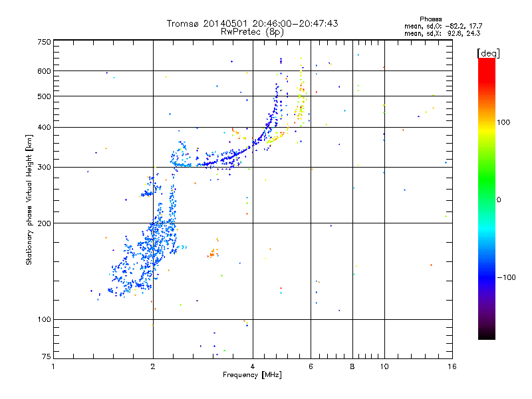Screen dimensions: 532x399
Task: Click the colorbar tick label '-100'
Action: 506,277
